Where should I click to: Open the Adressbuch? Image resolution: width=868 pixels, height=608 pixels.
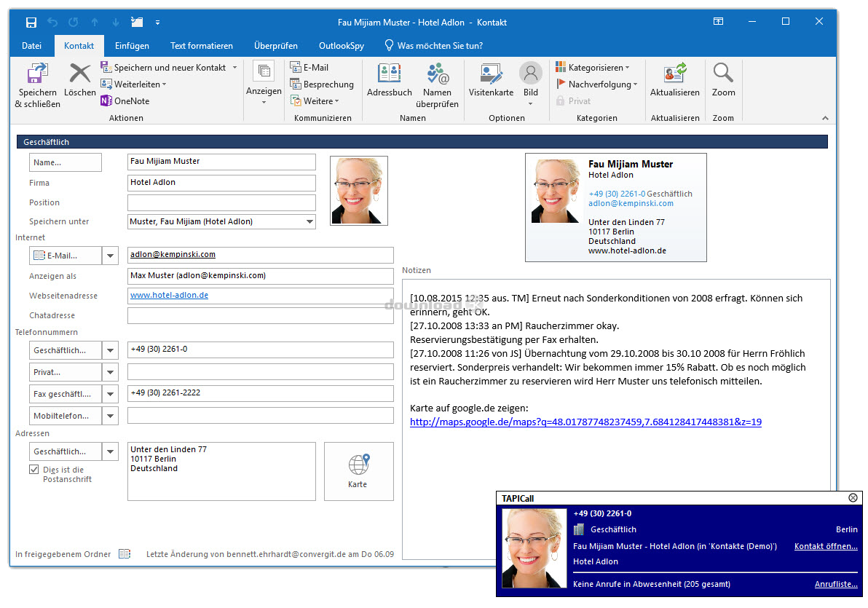click(x=389, y=80)
